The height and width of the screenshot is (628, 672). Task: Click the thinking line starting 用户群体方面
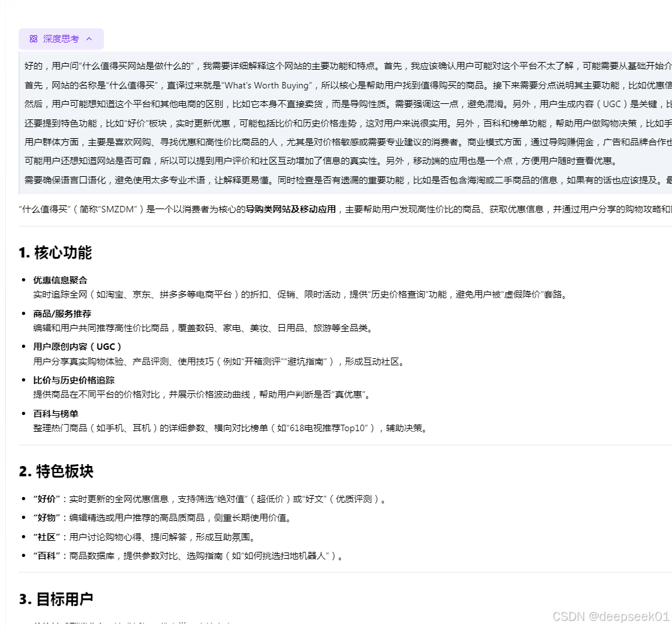tap(348, 142)
